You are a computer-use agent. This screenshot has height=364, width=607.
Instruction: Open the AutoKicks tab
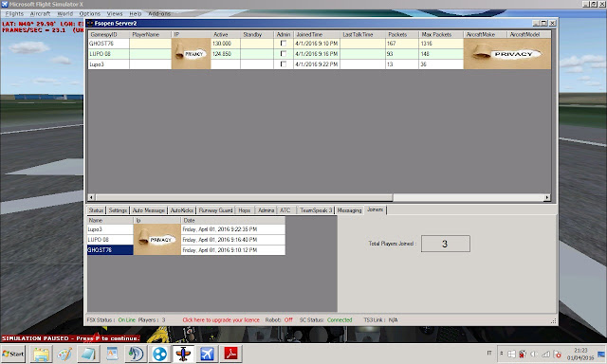(x=181, y=210)
